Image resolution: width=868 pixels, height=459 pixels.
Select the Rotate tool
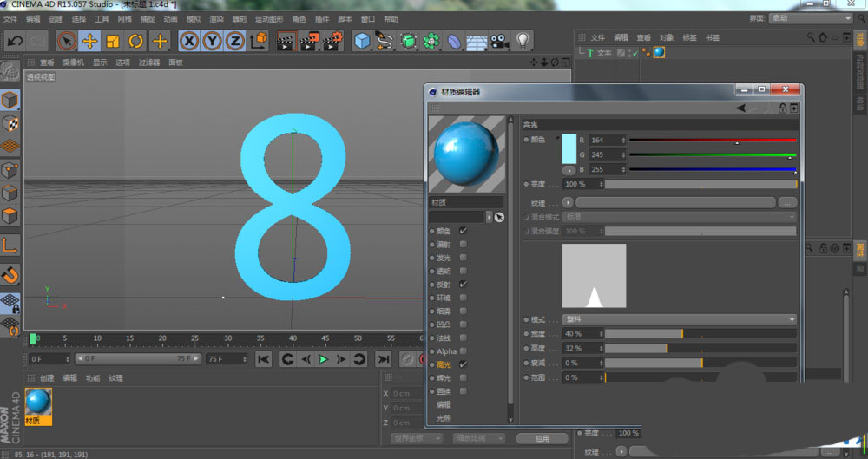click(x=136, y=41)
